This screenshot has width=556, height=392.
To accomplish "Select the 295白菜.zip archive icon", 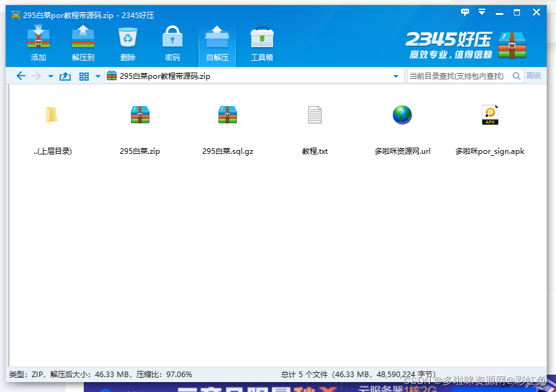I will 140,115.
